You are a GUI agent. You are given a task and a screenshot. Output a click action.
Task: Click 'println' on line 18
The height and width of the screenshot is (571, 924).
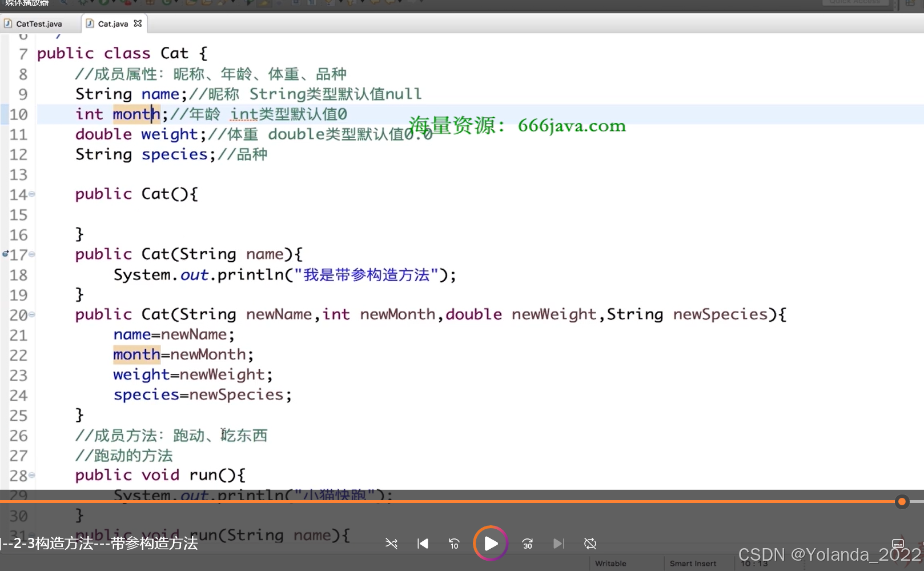click(251, 275)
